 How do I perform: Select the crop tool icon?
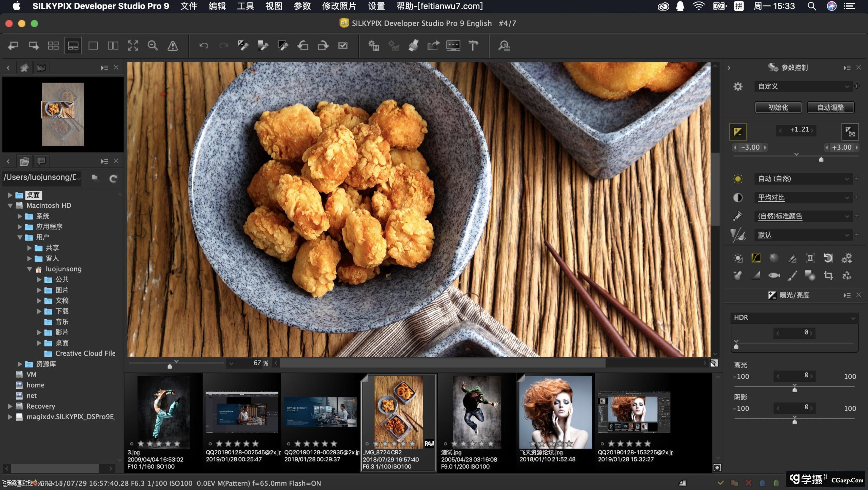(x=830, y=275)
